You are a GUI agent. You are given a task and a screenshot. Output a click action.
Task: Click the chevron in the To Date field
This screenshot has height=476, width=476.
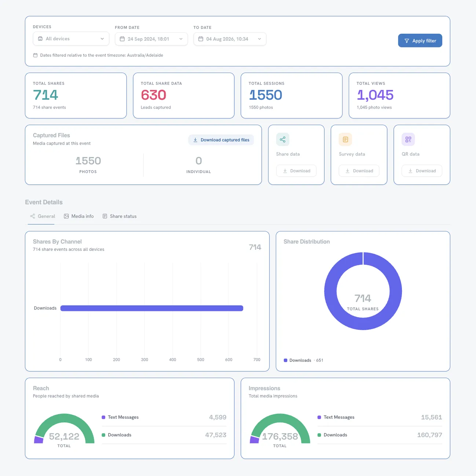click(259, 39)
